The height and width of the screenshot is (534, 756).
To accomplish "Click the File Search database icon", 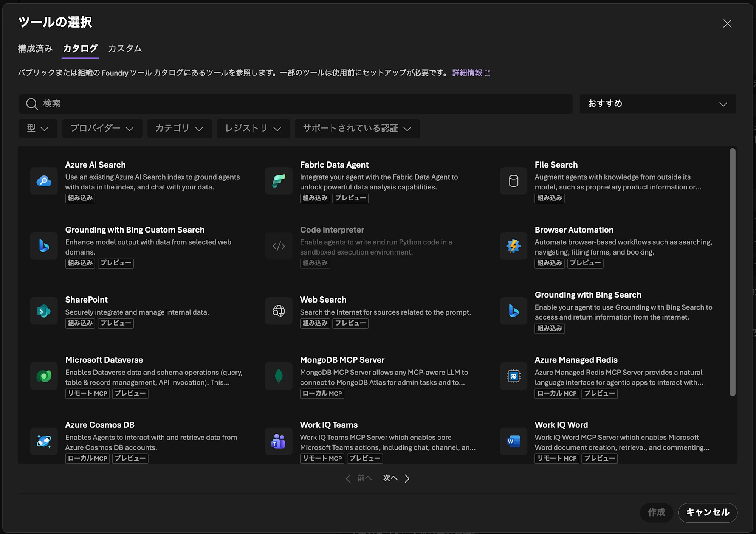I will 513,181.
